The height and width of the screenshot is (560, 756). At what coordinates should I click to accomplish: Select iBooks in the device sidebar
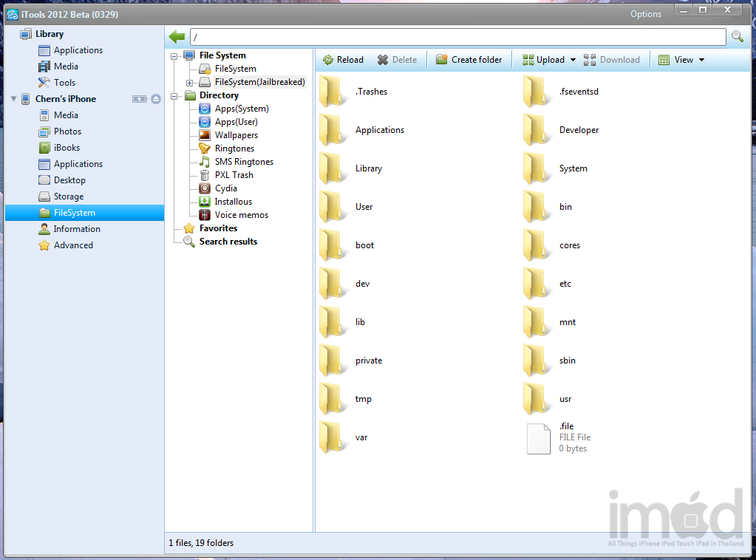(x=67, y=148)
